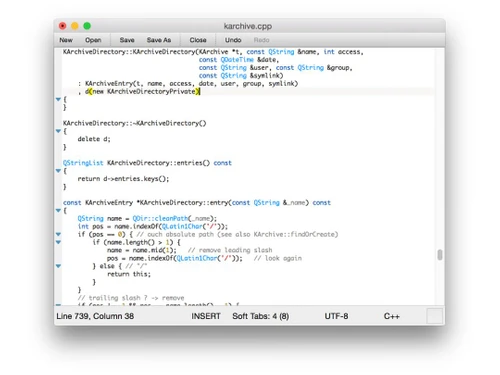Click the ~KArchiveDirectory() destructor declaration
This screenshot has width=500, height=375.
click(135, 123)
